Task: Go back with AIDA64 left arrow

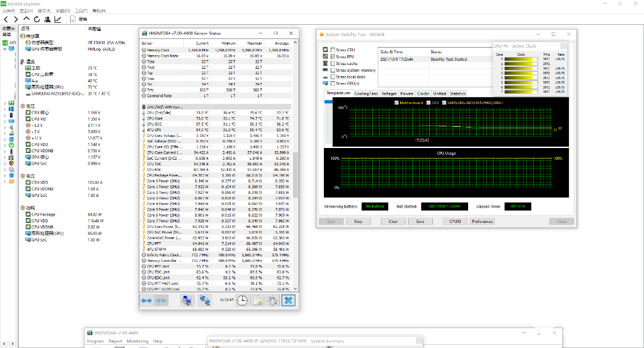Action: point(6,19)
